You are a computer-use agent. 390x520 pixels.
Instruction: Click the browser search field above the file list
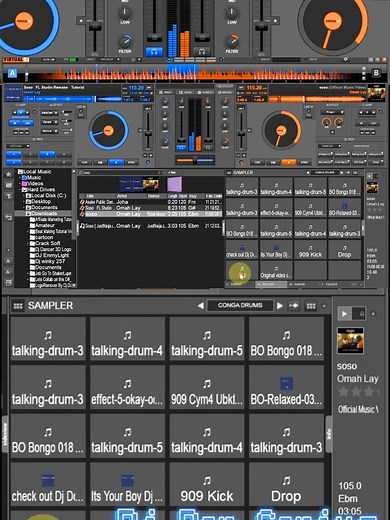120,173
